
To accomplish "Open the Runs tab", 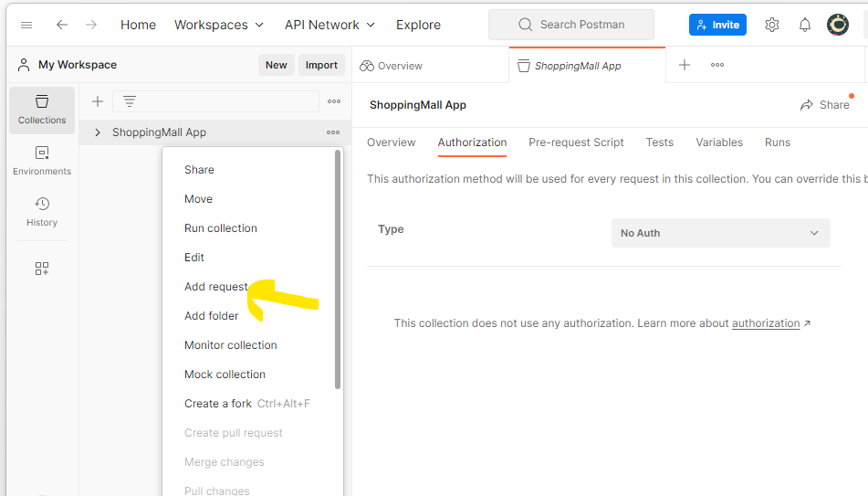I will (x=778, y=142).
